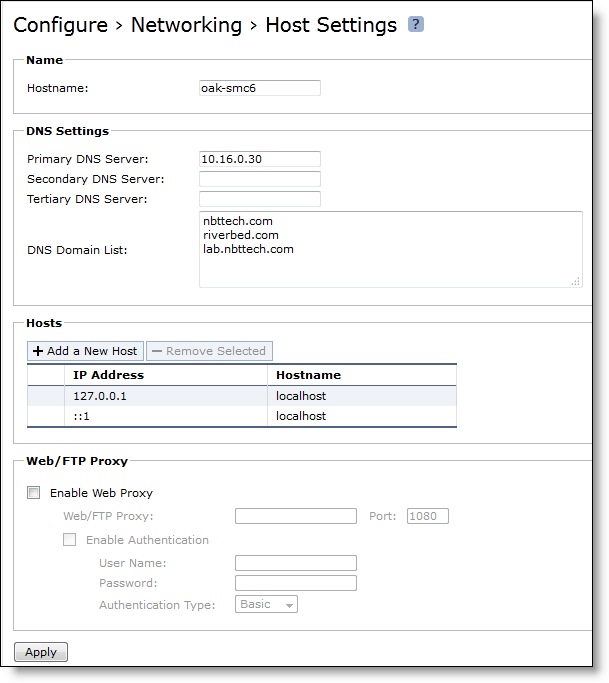Click the User Name field
Image resolution: width=609 pixels, height=683 pixels.
coord(296,563)
